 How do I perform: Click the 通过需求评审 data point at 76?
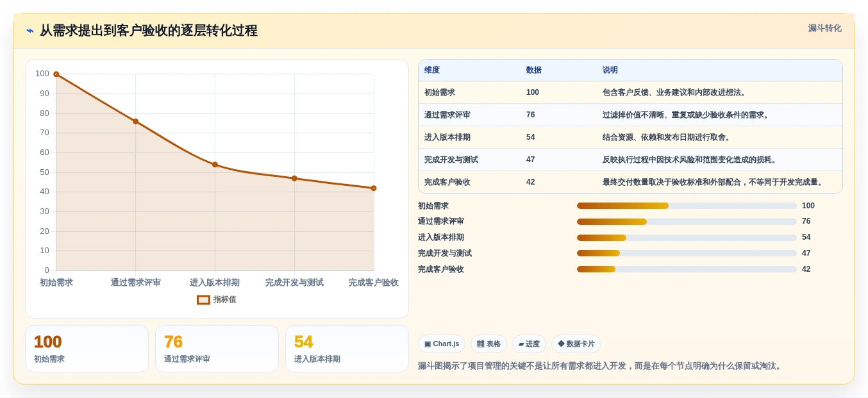point(135,121)
